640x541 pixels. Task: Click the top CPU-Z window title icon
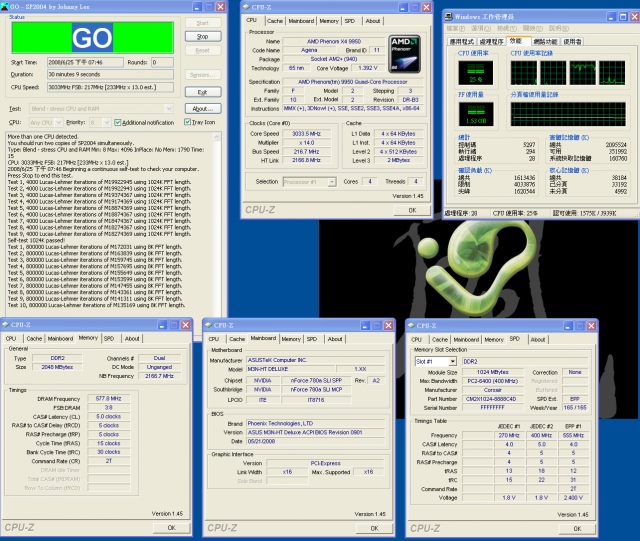(x=246, y=7)
